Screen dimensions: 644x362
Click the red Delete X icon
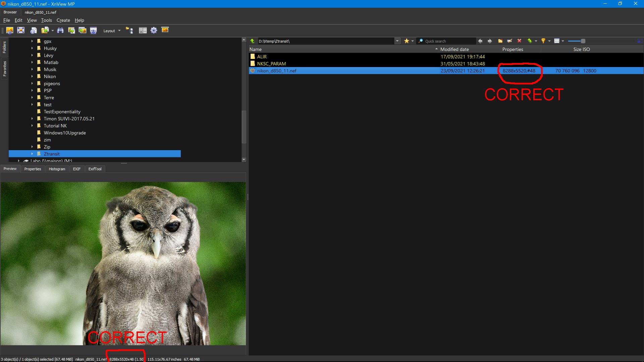tap(519, 41)
